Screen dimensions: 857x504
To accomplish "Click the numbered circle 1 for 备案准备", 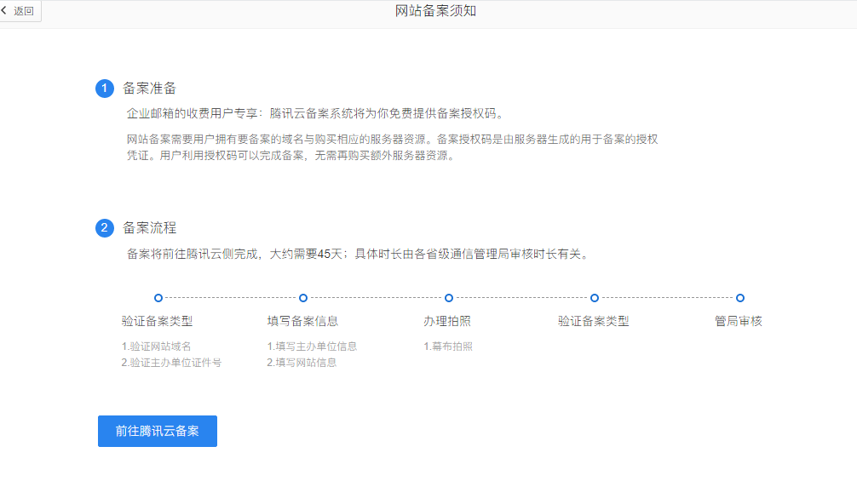I will tap(104, 87).
